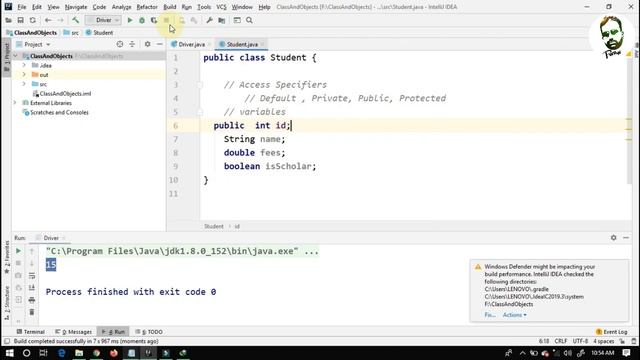Run Driver with coverage icon
The image size is (640, 360).
(x=154, y=20)
